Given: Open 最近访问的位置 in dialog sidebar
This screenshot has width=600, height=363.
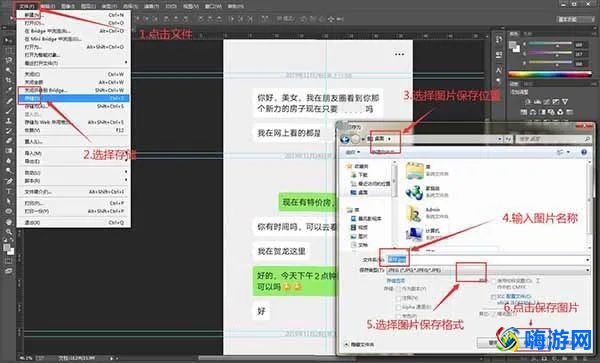Looking at the screenshot, I should (370, 184).
